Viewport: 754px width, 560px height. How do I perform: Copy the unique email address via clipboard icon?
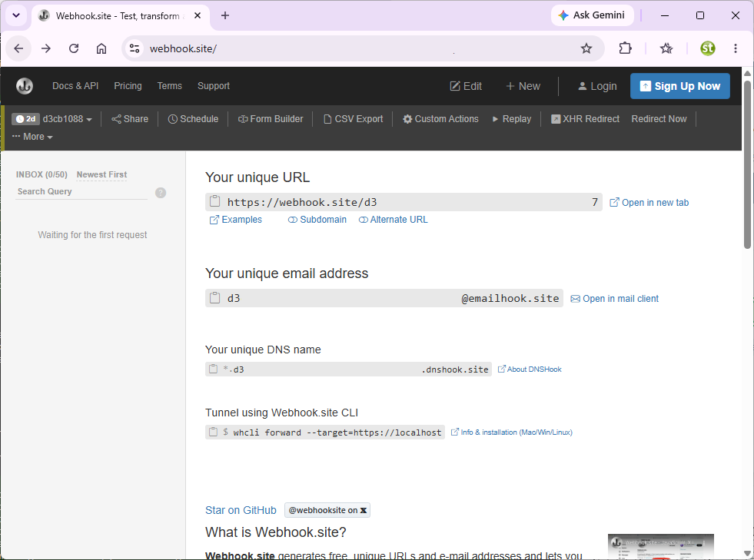pyautogui.click(x=215, y=297)
